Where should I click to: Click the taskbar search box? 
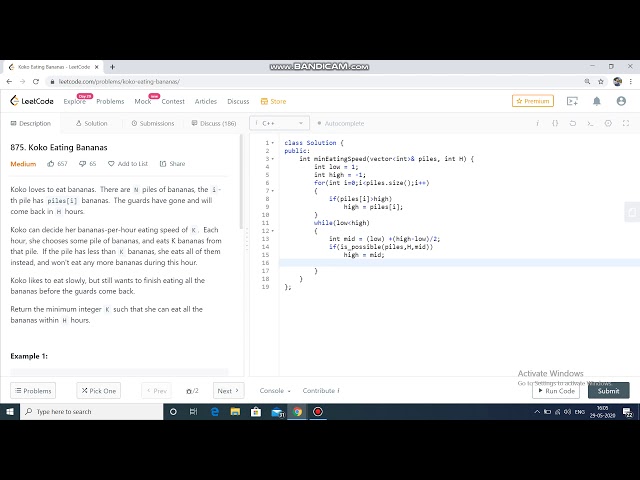91,411
